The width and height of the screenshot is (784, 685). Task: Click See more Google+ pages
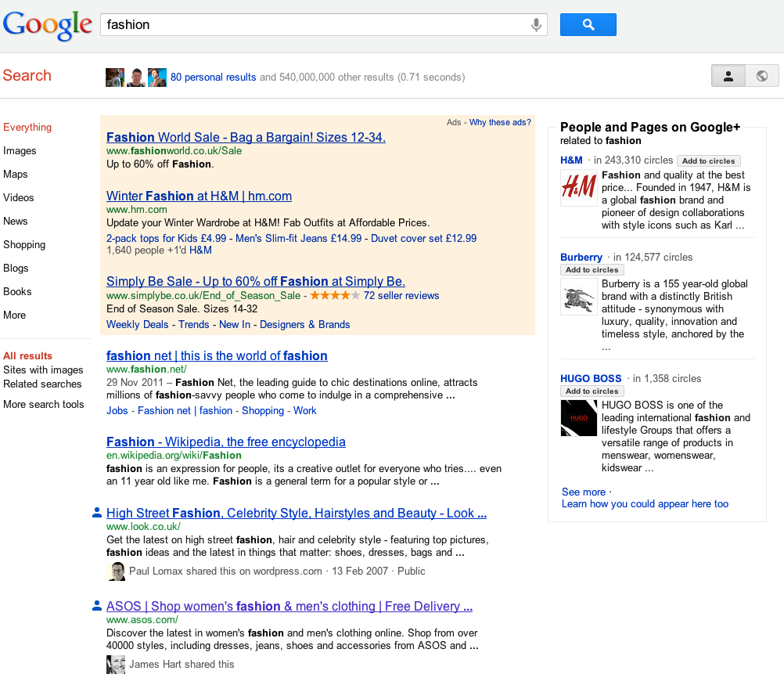coord(584,492)
